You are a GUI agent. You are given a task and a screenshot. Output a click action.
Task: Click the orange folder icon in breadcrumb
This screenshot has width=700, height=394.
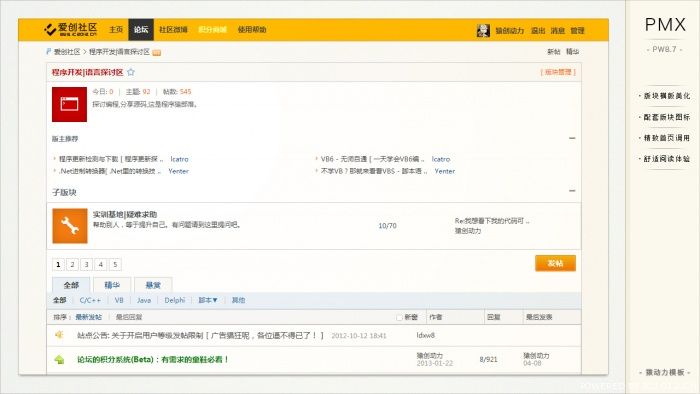pyautogui.click(x=156, y=53)
